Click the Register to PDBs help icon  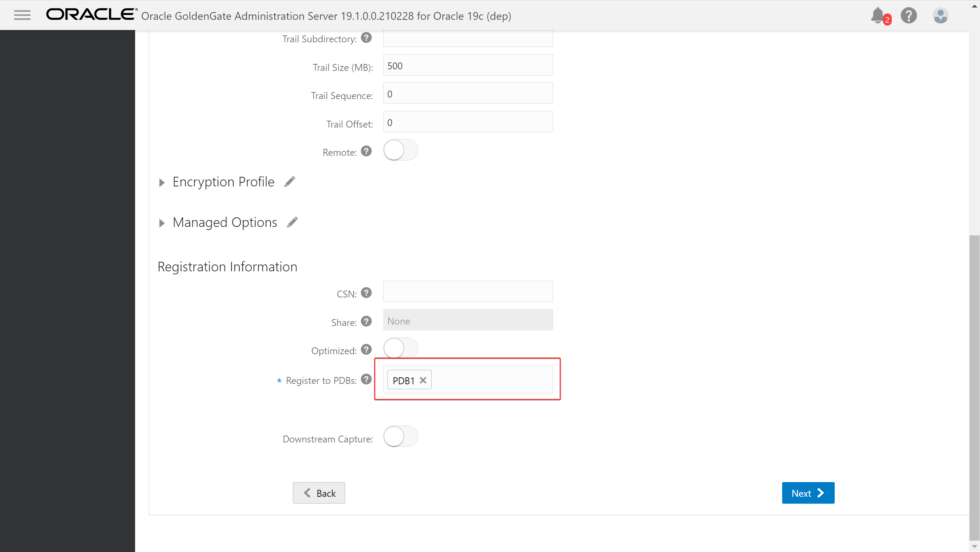366,379
